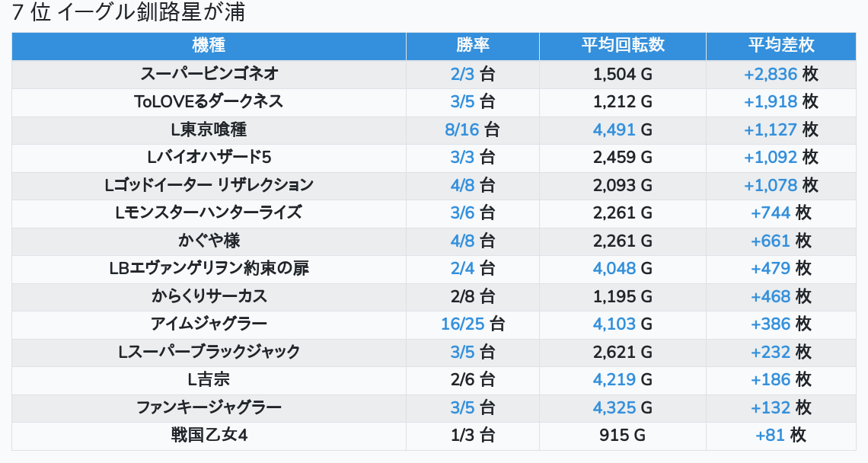
Task: Select the スーパービンゴネオ row name
Action: click(x=209, y=74)
